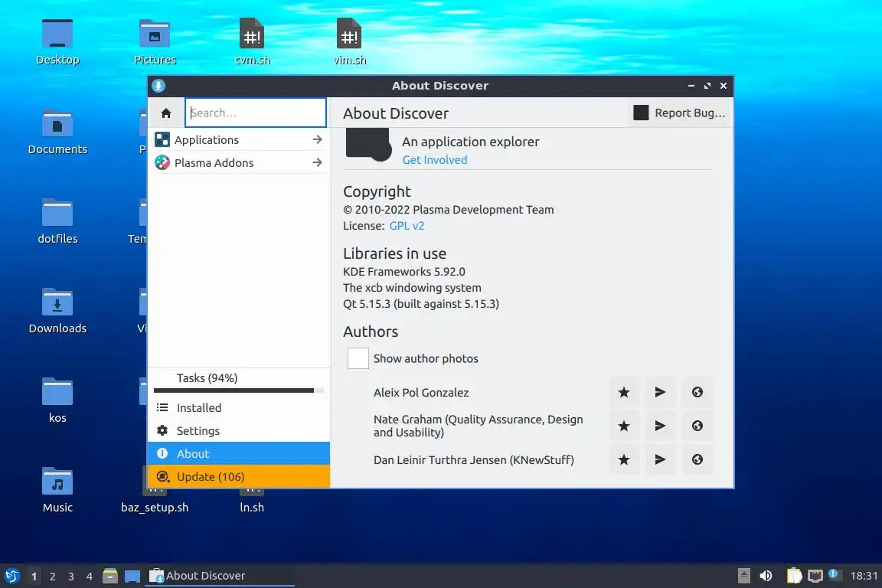Switch to virtual desktop 4
Image resolution: width=882 pixels, height=588 pixels.
tap(90, 577)
